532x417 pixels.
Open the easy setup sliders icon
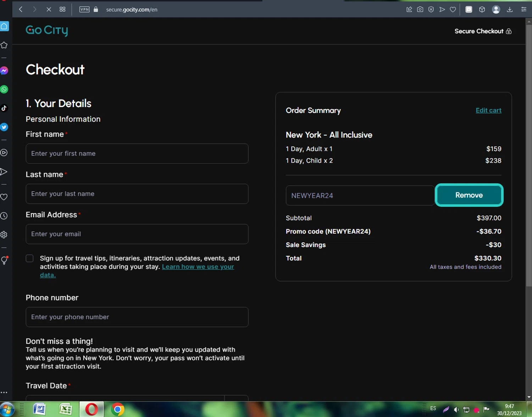pos(523,10)
